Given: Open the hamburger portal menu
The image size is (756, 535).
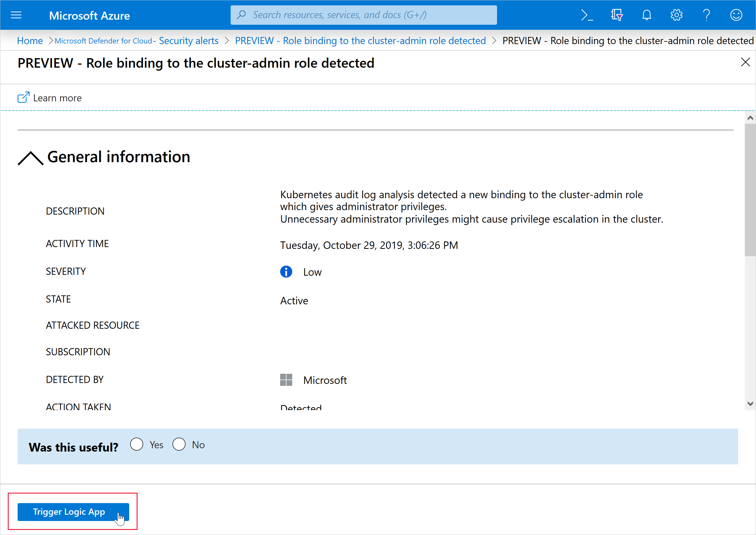Looking at the screenshot, I should [x=16, y=15].
